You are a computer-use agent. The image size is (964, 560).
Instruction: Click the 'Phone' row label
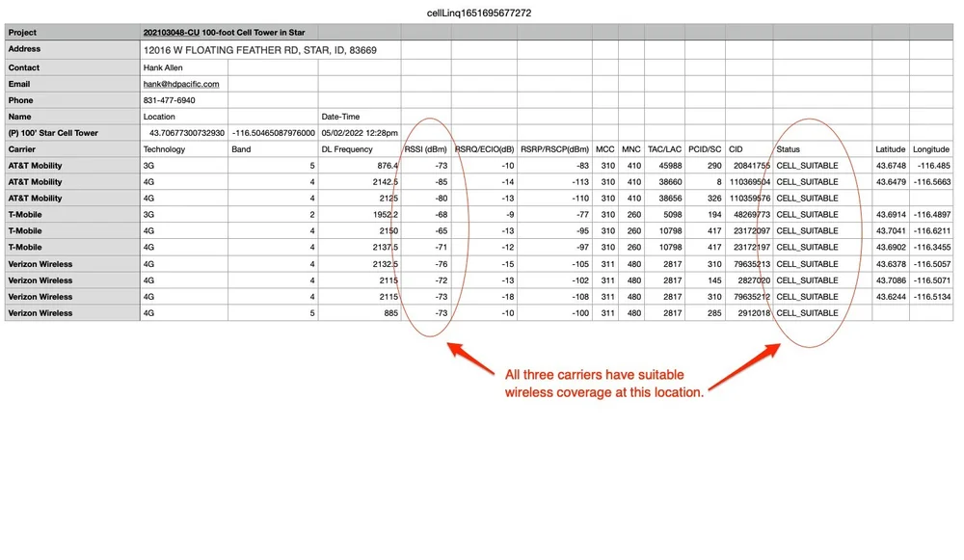20,100
